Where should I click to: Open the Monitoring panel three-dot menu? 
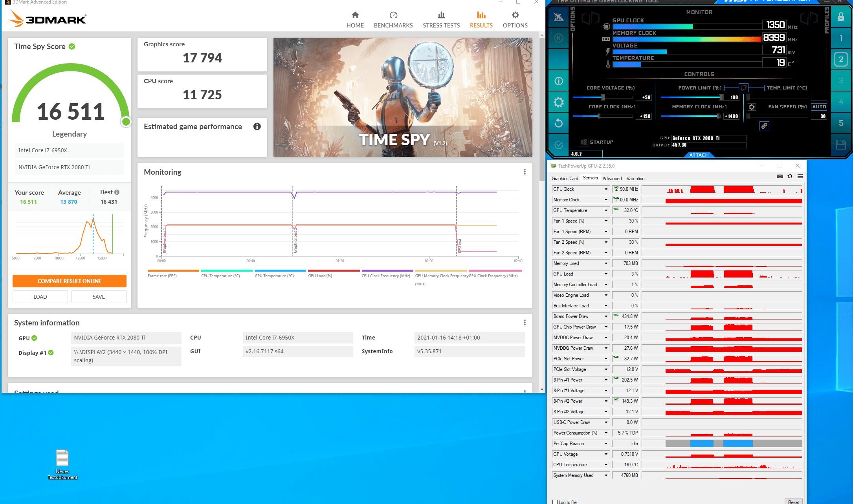coord(525,172)
